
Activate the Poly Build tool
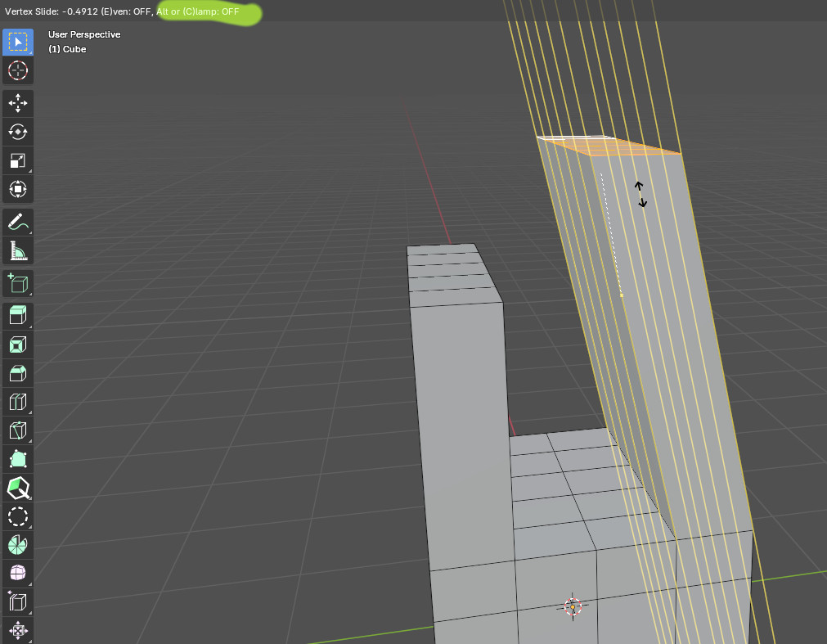(18, 459)
